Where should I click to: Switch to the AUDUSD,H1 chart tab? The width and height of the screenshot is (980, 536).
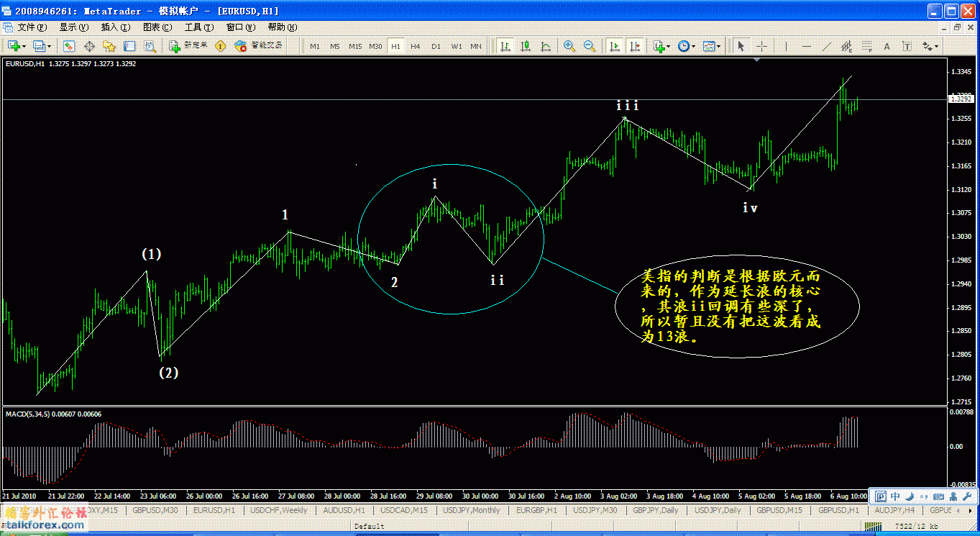pyautogui.click(x=344, y=510)
